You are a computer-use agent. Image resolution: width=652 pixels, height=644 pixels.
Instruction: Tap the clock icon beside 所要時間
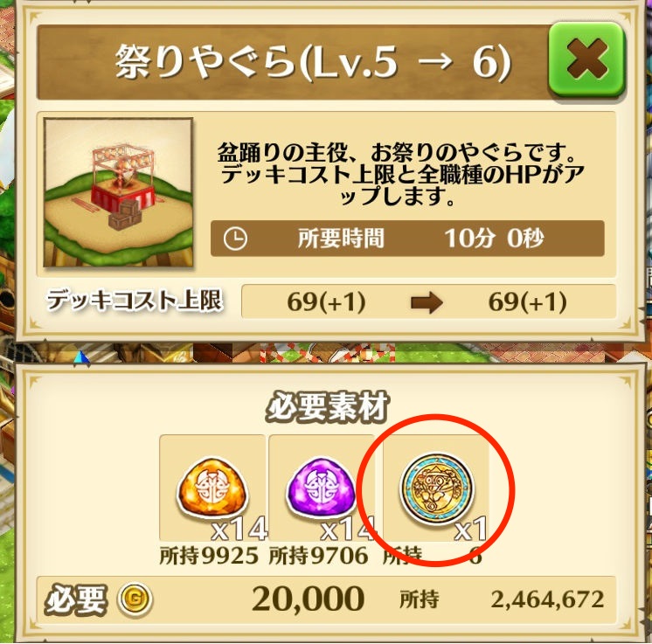coord(235,239)
